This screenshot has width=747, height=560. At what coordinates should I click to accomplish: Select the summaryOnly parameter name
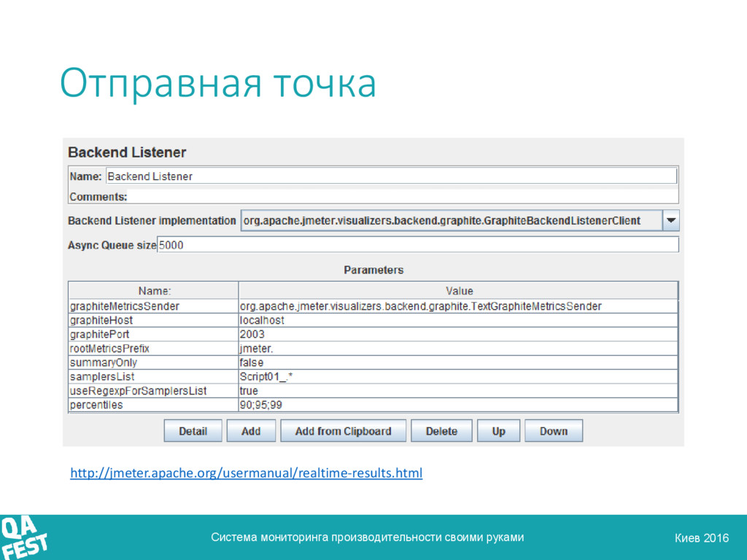(153, 362)
